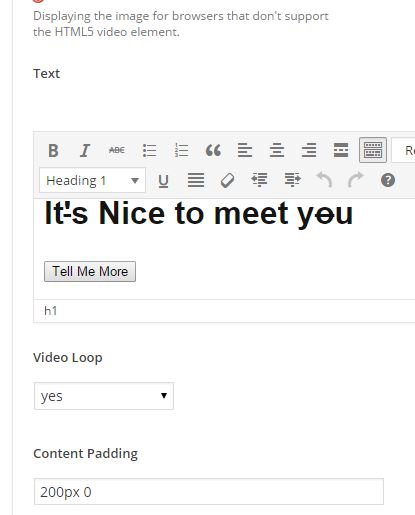Underline the selected text
The image size is (415, 515).
(x=163, y=181)
